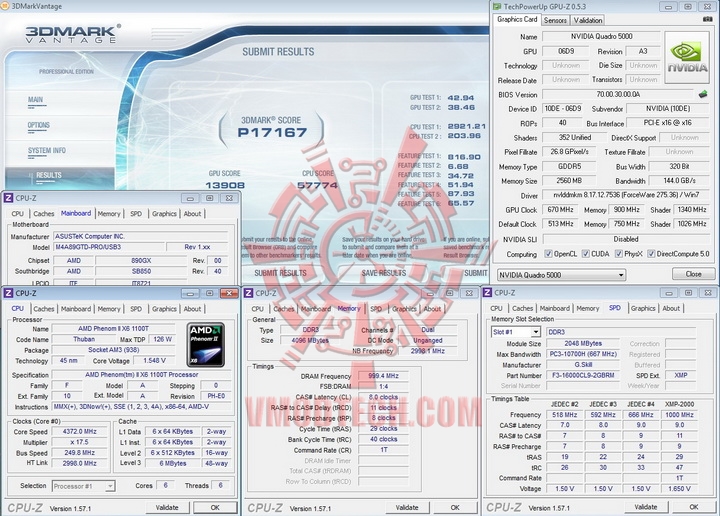Click the SUBMIT RESULTS button in 3DMark

pos(281,273)
